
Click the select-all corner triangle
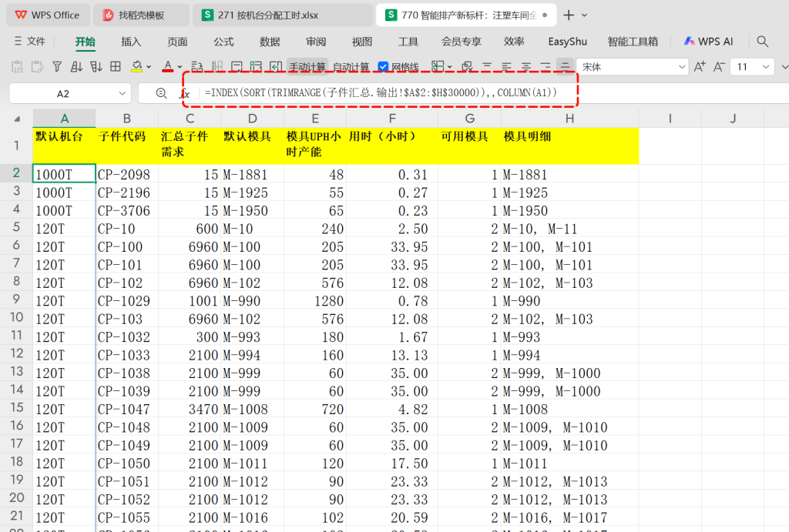[17, 119]
